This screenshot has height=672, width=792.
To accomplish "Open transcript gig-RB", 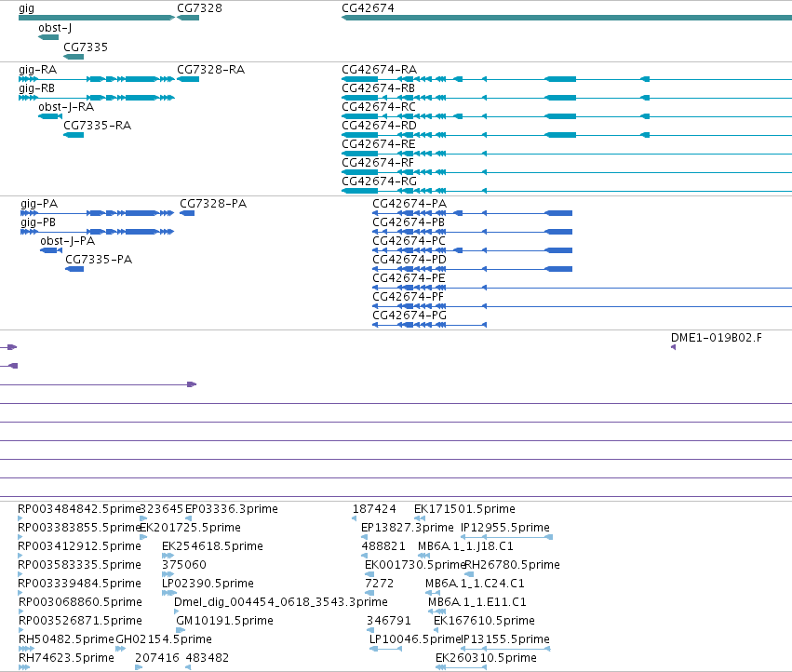I will (36, 87).
